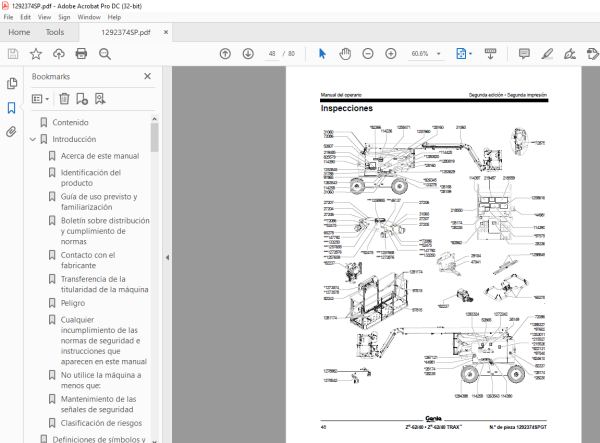Image resolution: width=600 pixels, height=443 pixels.
Task: Click the Inspecciones heading on the page
Action: (347, 108)
